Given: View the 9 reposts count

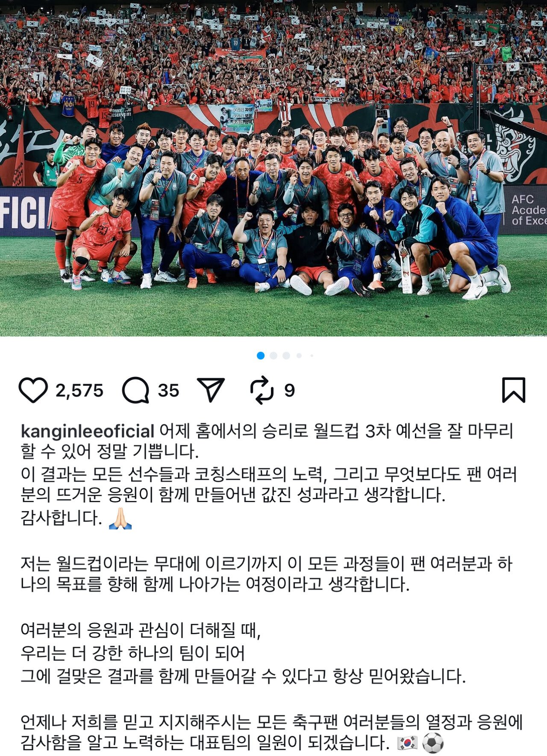Looking at the screenshot, I should pos(289,391).
